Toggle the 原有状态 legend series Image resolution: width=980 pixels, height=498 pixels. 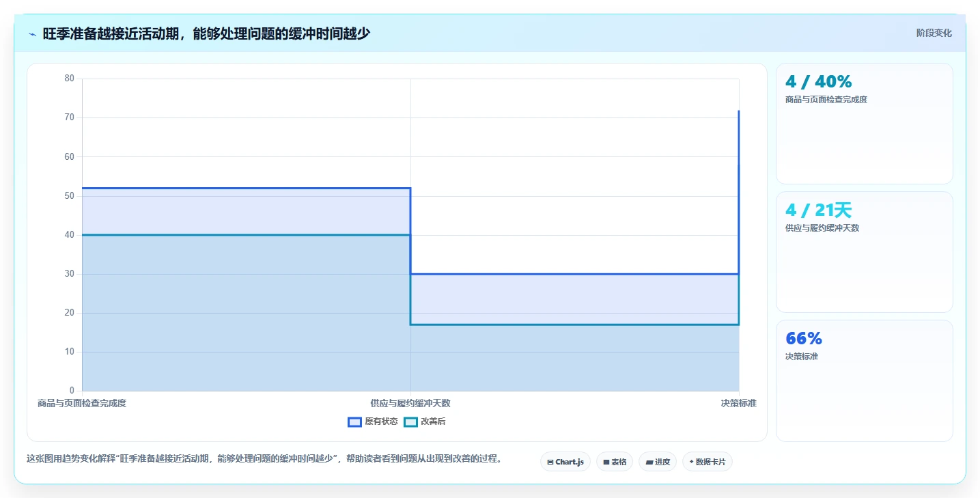tap(373, 421)
